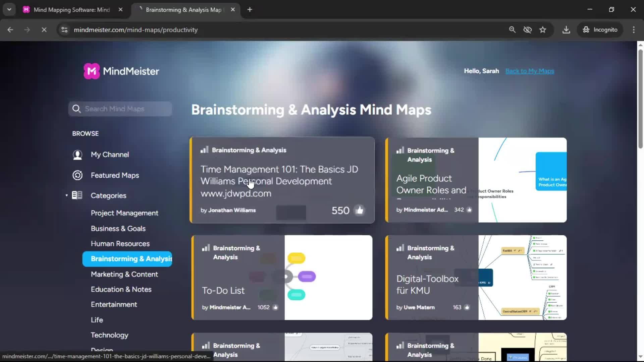Switch to Mind Mapping Software tab

pos(72,10)
